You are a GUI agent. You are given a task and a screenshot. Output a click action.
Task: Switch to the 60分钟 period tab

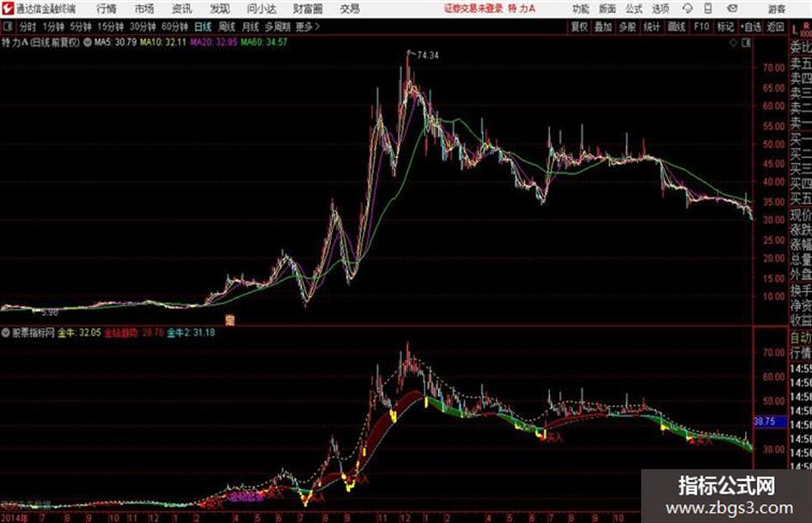click(174, 27)
